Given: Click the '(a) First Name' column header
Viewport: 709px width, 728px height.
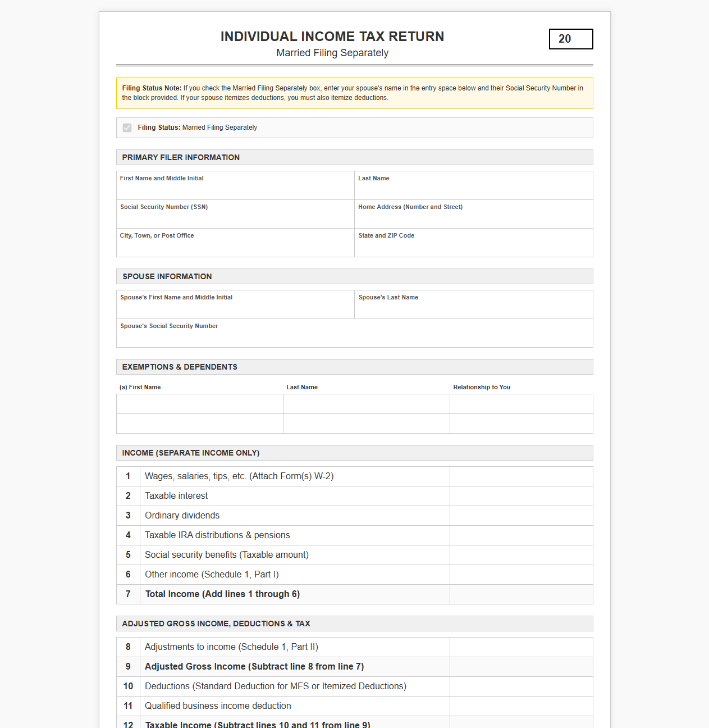Looking at the screenshot, I should (140, 387).
